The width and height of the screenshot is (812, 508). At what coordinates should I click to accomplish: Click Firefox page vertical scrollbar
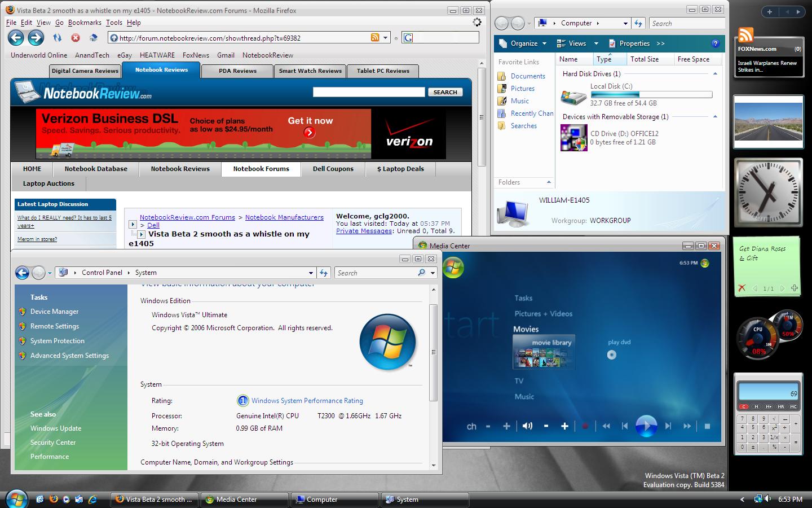tap(482, 117)
